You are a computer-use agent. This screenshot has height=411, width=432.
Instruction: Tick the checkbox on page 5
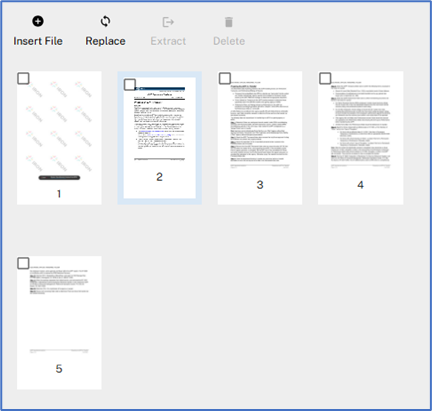23,263
